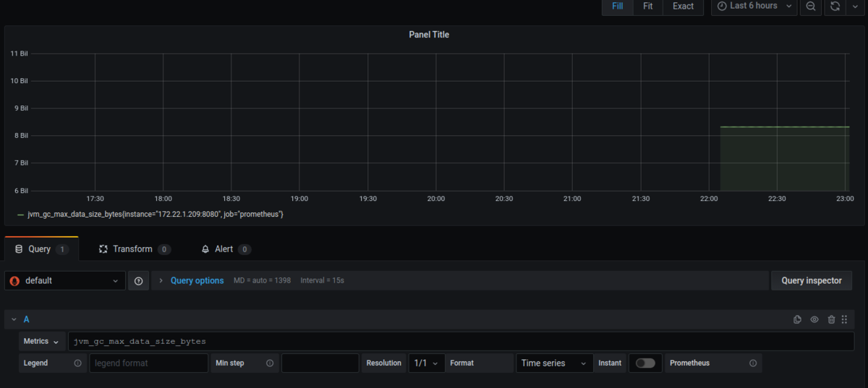Viewport: 868px width, 388px height.
Task: Click the Min step info icon
Action: (270, 363)
